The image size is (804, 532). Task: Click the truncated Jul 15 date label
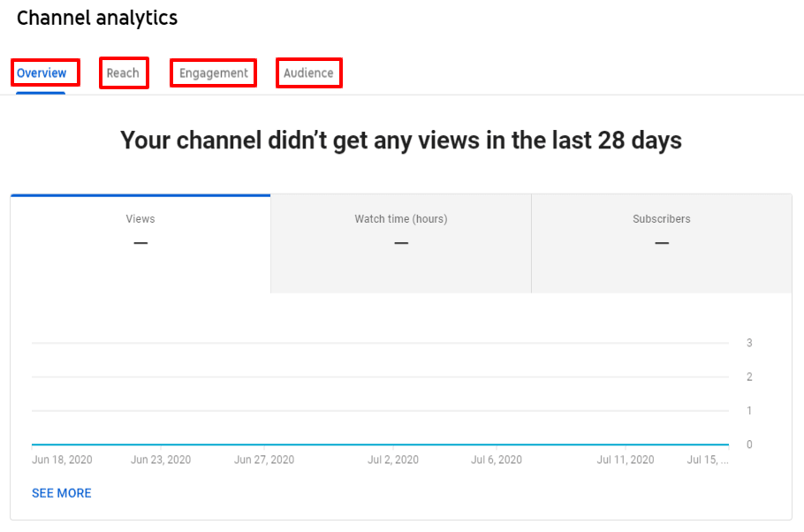pyautogui.click(x=708, y=460)
